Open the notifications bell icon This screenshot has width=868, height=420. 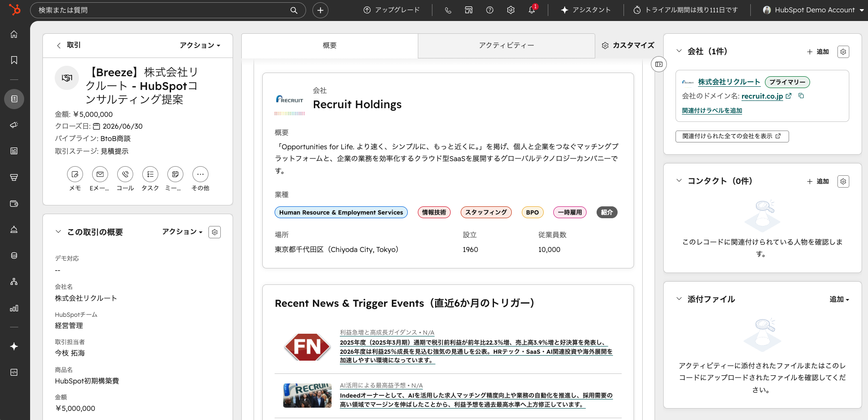pyautogui.click(x=532, y=10)
